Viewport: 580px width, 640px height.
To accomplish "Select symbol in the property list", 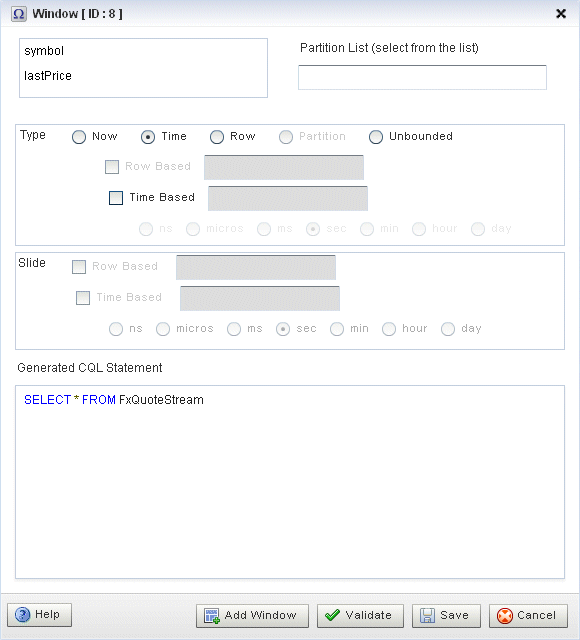I will tap(44, 51).
